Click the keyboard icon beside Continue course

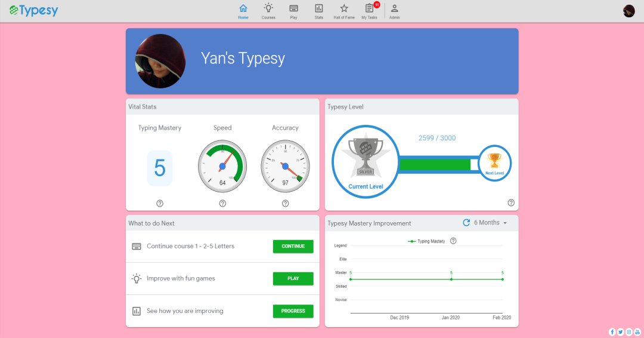click(137, 246)
